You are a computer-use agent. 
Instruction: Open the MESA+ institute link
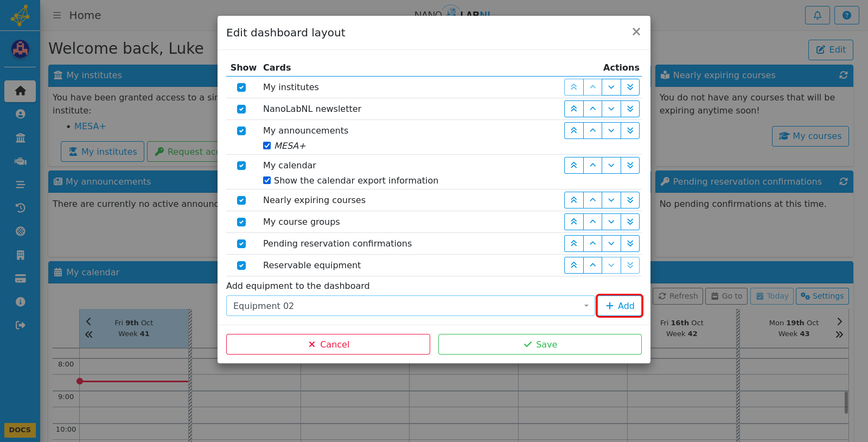point(90,126)
